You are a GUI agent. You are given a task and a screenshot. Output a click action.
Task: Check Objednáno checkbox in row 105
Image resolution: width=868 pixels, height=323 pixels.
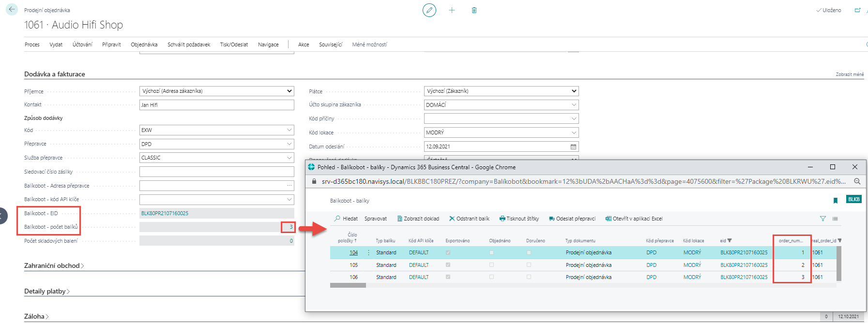[x=491, y=265]
